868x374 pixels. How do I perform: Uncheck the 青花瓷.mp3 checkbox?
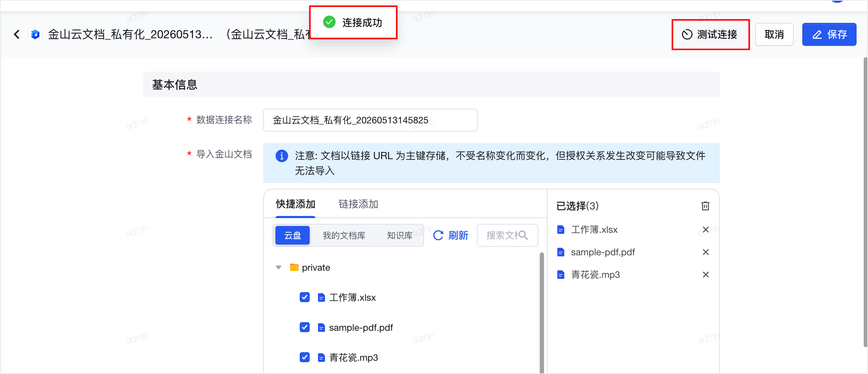305,357
